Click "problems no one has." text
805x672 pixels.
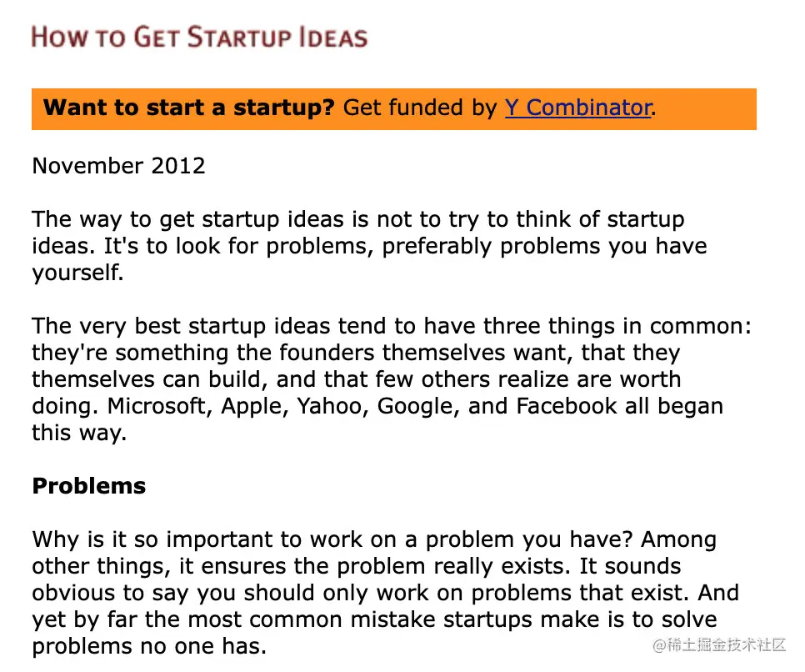(149, 646)
